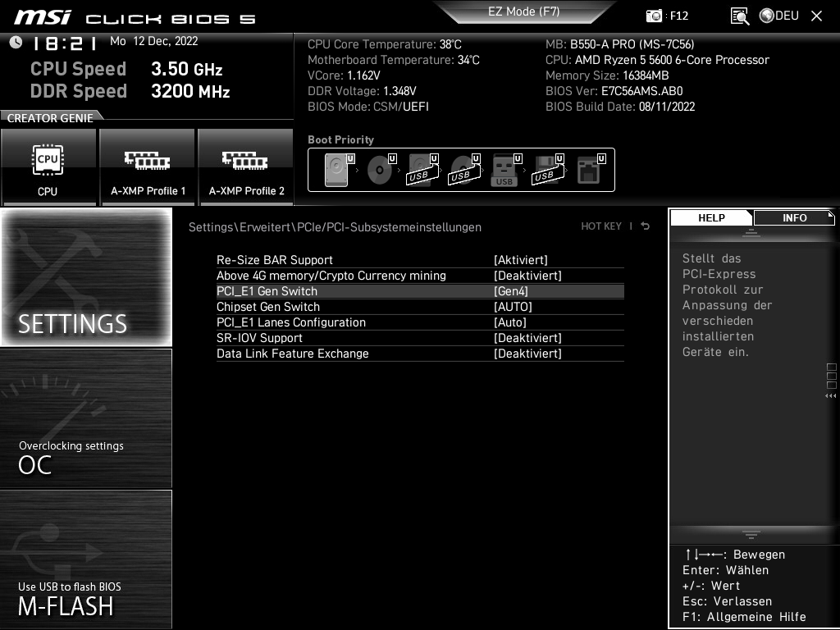Click the USB CD/DVD boot device icon
The width and height of the screenshot is (840, 630).
(x=463, y=169)
